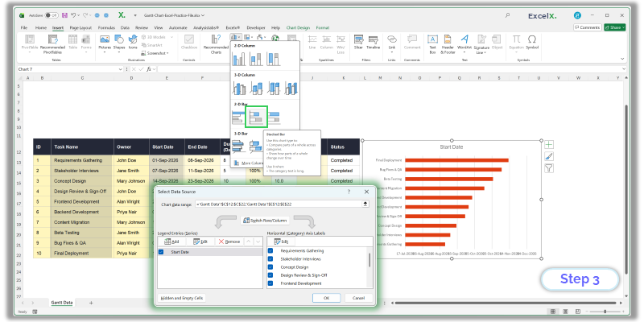Open the Share button dropdown

pos(624,27)
